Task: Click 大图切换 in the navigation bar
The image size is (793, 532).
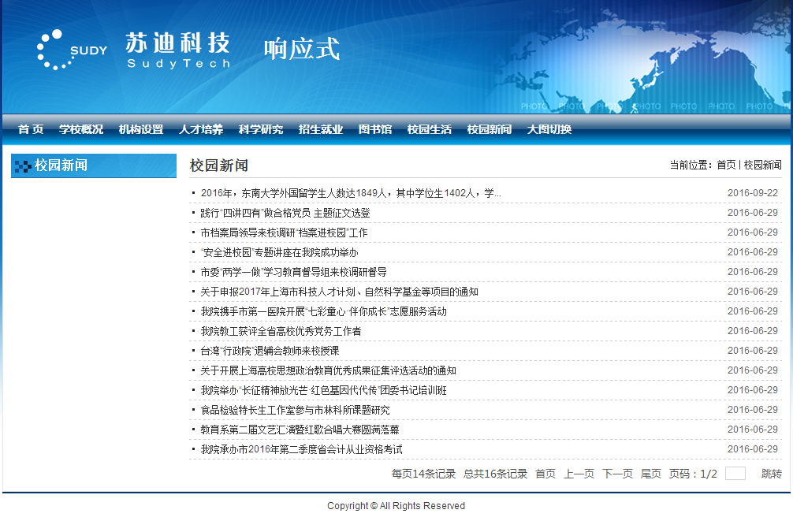Action: tap(549, 129)
